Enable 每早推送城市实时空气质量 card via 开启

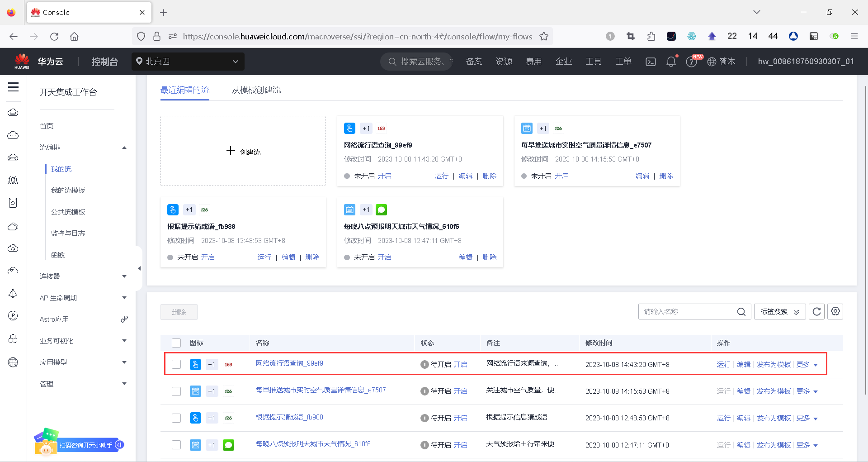(x=562, y=176)
